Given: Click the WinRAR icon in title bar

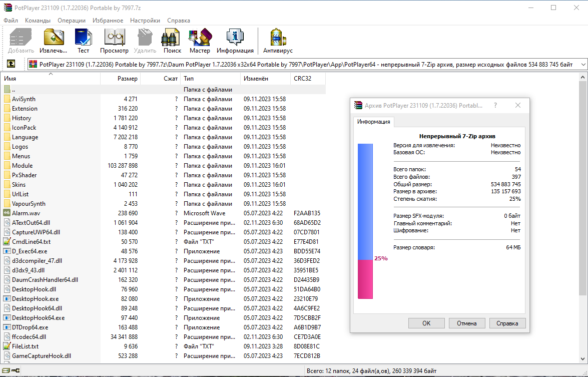Looking at the screenshot, I should tap(8, 8).
